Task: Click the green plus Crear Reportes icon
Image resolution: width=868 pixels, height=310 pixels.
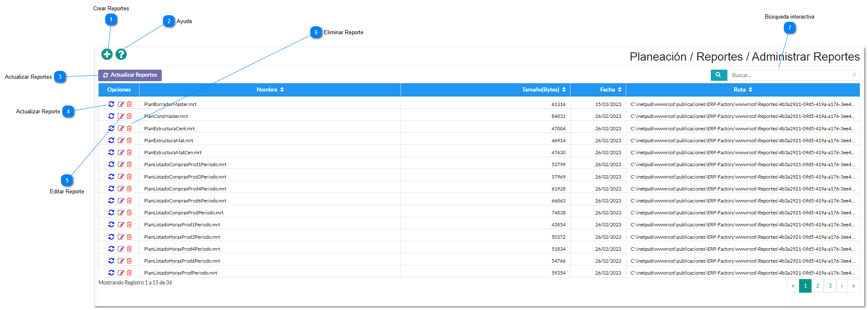Action: point(107,54)
